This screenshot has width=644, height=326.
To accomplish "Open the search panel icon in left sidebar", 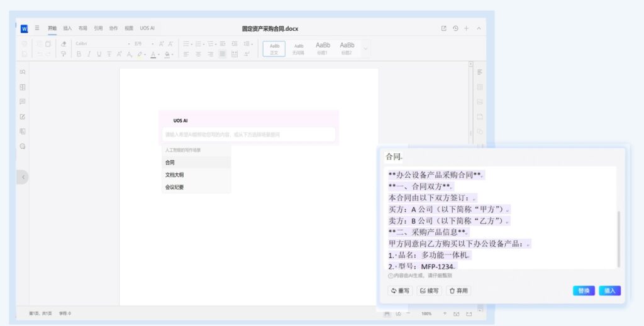I will pyautogui.click(x=23, y=72).
